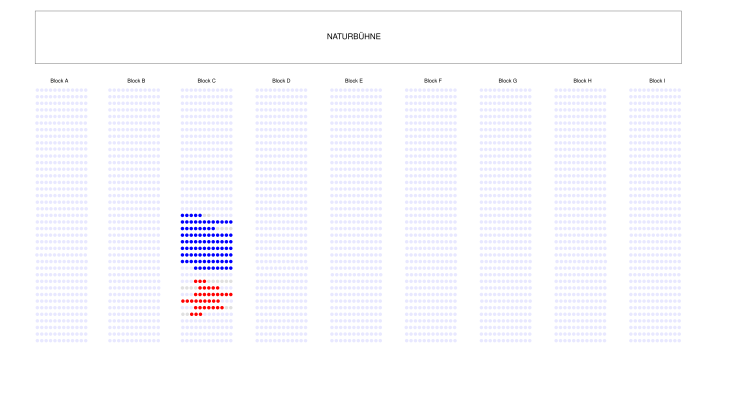Click top-left seat of Block A
743x400 pixels.
tap(38, 90)
